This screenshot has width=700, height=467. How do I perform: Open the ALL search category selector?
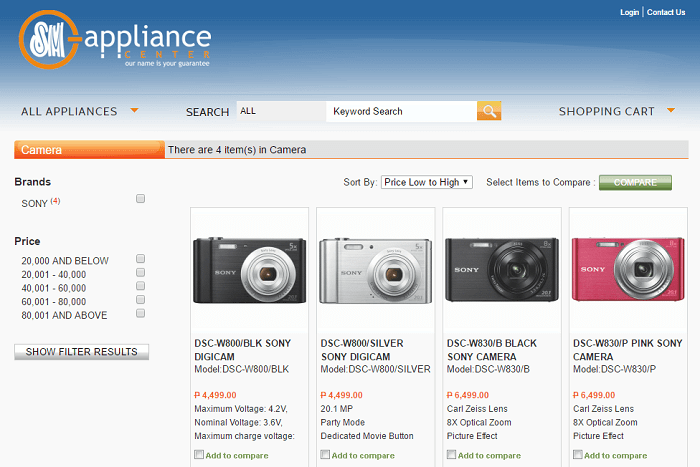tap(280, 111)
